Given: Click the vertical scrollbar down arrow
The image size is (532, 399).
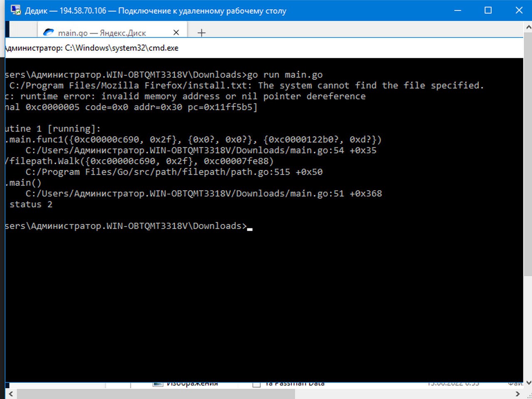Looking at the screenshot, I should click(x=528, y=383).
